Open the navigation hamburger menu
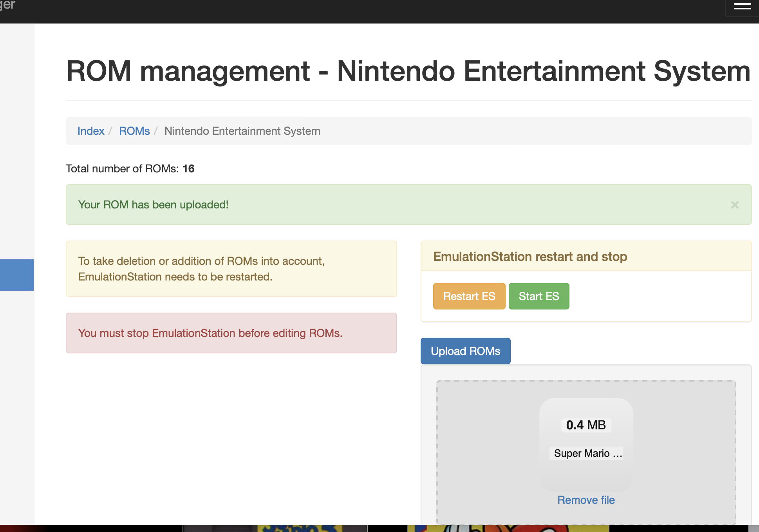The width and height of the screenshot is (759, 532). coord(742,6)
